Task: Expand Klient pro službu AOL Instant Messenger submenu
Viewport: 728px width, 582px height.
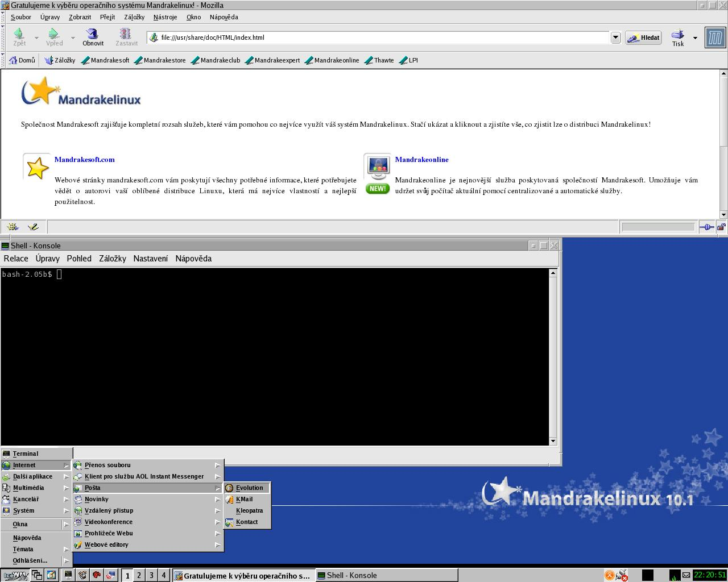Action: click(x=148, y=476)
